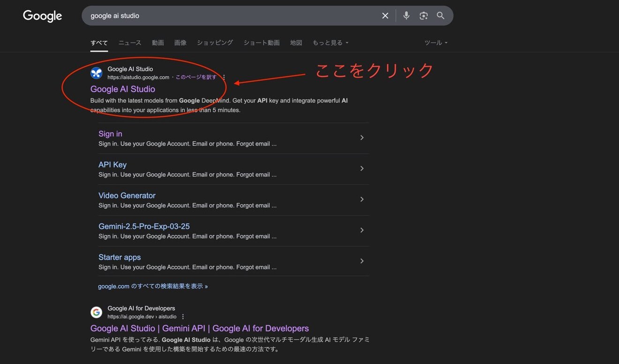Open the Video Generator sitelink
This screenshot has height=364, width=619.
tap(127, 196)
